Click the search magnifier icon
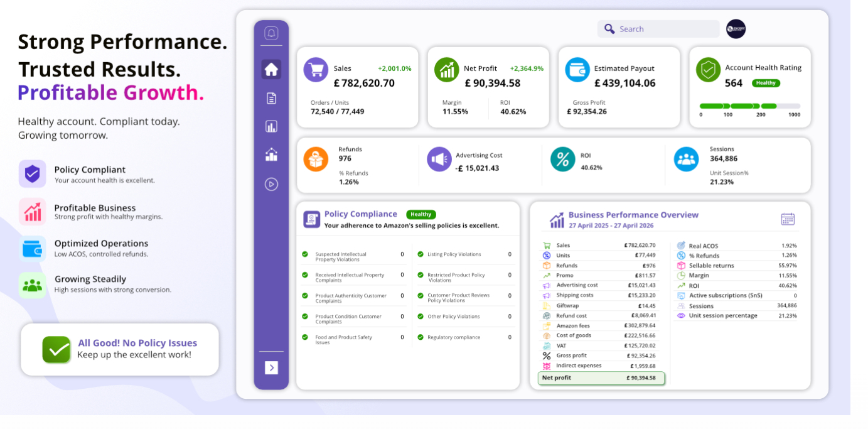Image resolution: width=868 pixels, height=429 pixels. 609,29
